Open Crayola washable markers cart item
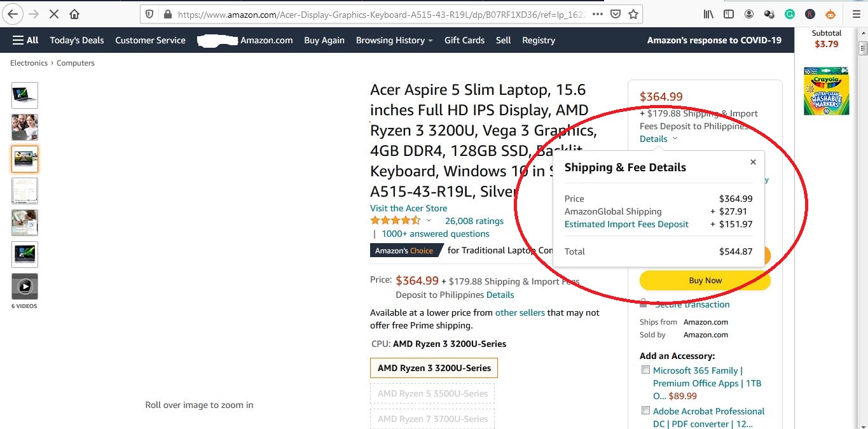Screen dimensions: 868x429 (x=826, y=90)
